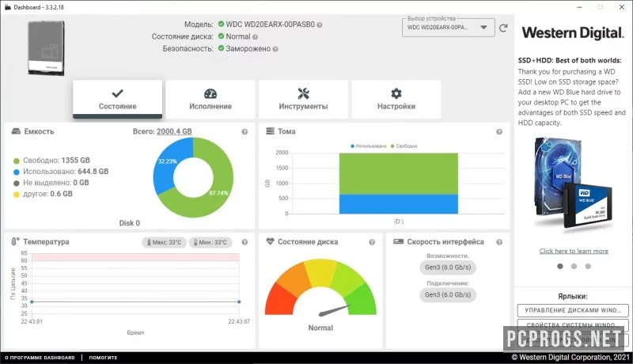
Task: Click the Мин: 33°C temperature badge
Action: [x=210, y=242]
